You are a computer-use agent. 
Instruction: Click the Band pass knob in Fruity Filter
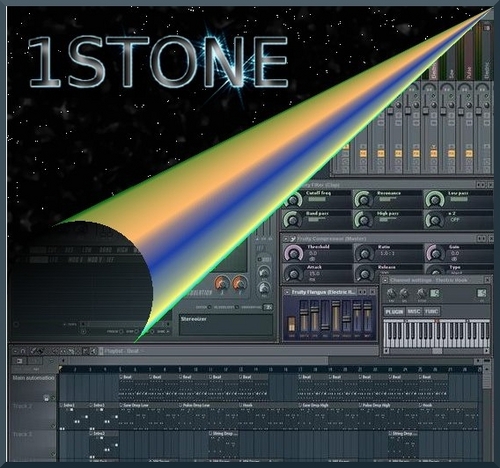(293, 220)
